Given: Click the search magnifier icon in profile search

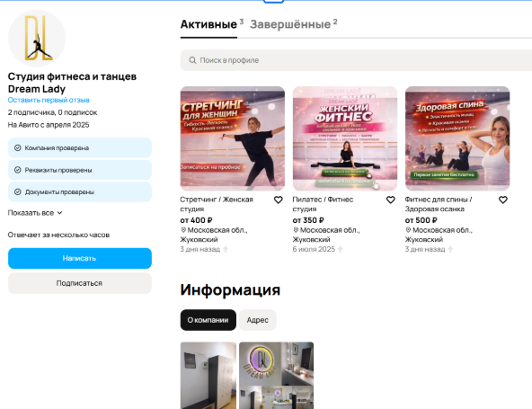Looking at the screenshot, I should [192, 60].
